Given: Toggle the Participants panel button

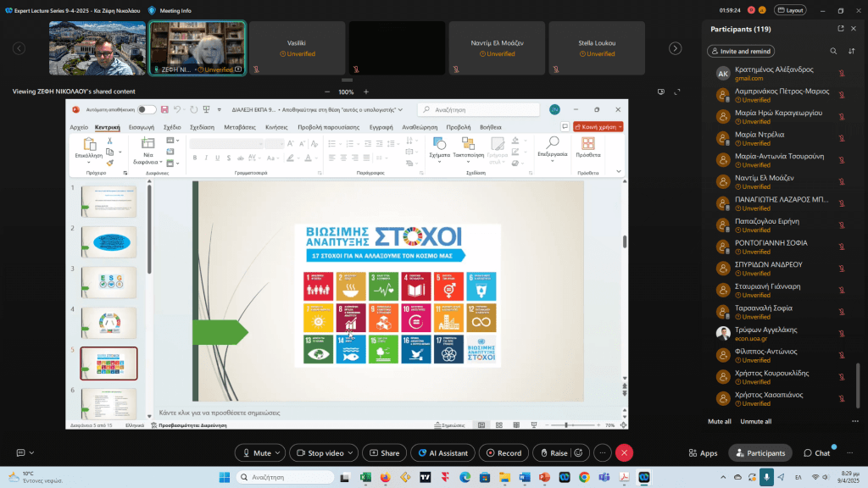Looking at the screenshot, I should tap(760, 453).
